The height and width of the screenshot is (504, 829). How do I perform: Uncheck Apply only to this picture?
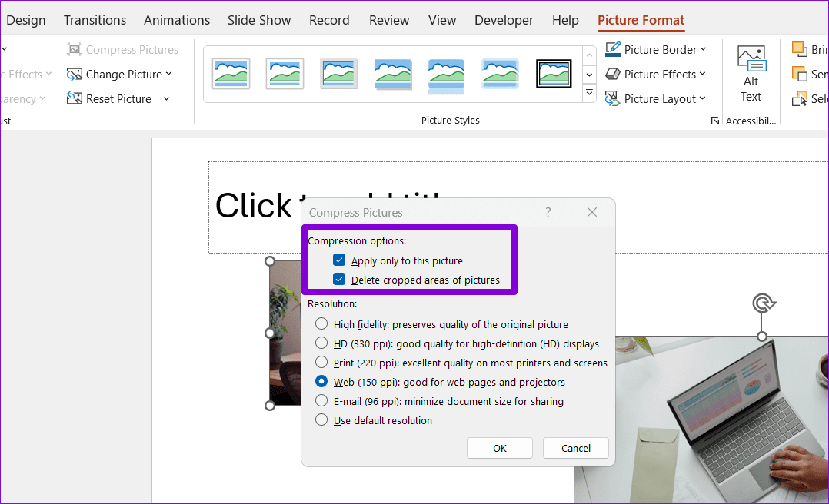[x=339, y=260]
